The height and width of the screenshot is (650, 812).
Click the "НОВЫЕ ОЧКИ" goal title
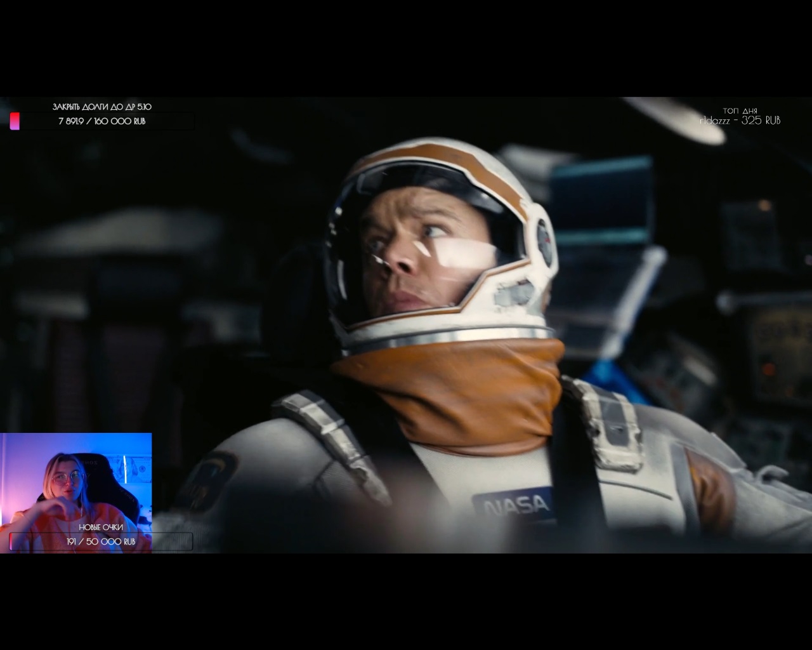coord(101,527)
